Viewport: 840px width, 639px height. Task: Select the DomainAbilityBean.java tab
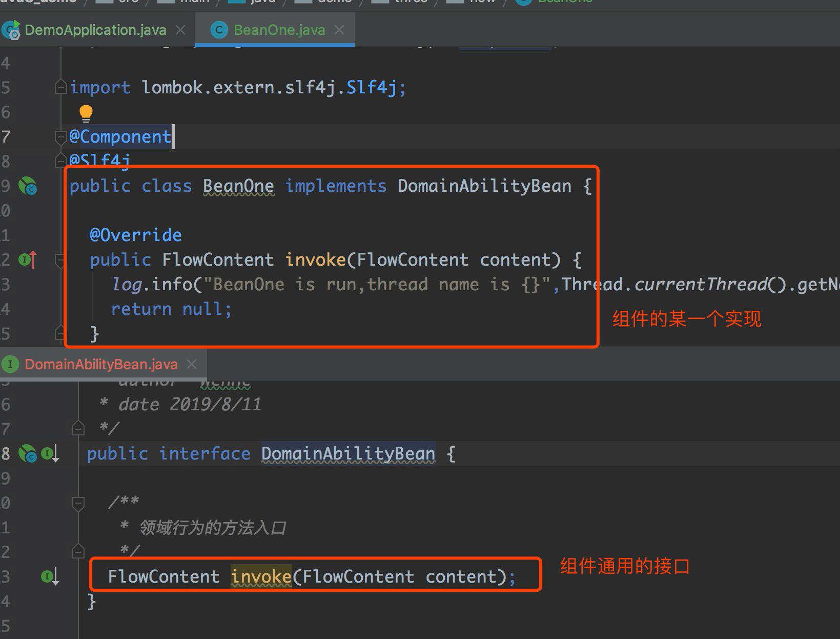click(x=101, y=365)
